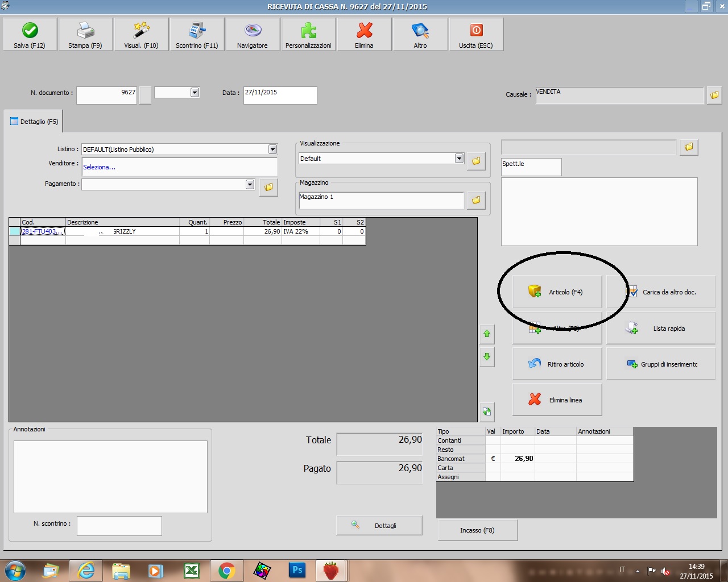Click the Quant. column header
The image size is (728, 582).
195,222
